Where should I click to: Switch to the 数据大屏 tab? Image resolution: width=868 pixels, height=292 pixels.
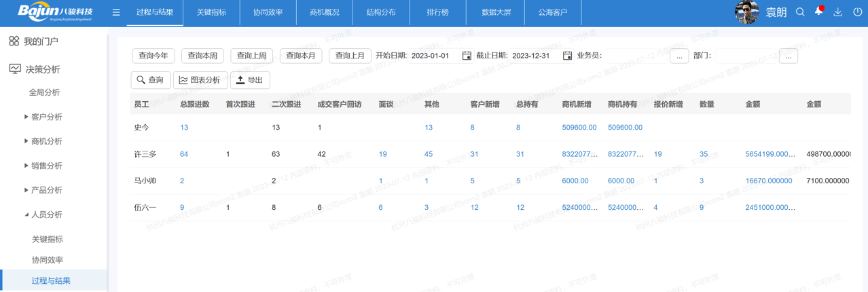(x=496, y=12)
